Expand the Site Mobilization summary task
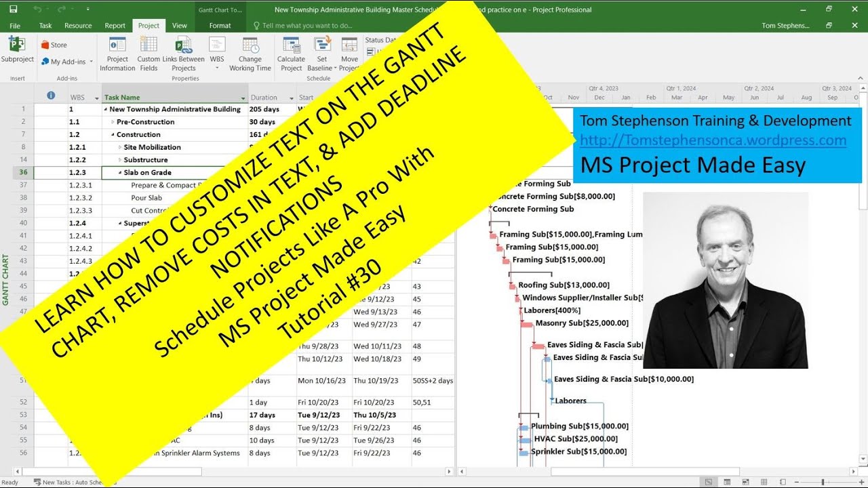Image resolution: width=868 pixels, height=488 pixels. click(120, 147)
